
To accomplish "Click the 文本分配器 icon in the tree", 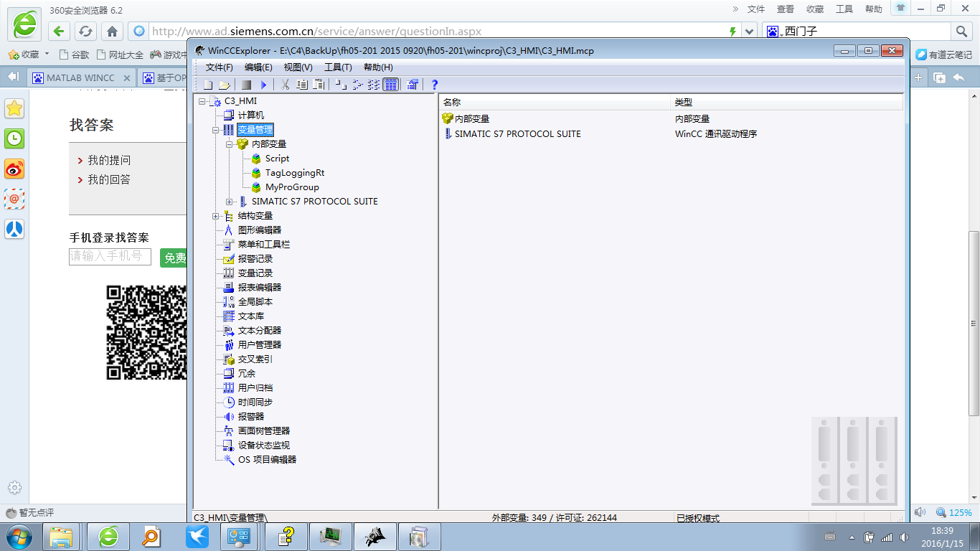I will 229,331.
